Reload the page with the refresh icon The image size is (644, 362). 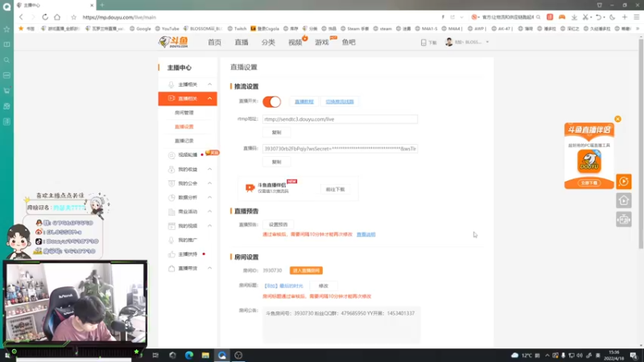[x=45, y=17]
